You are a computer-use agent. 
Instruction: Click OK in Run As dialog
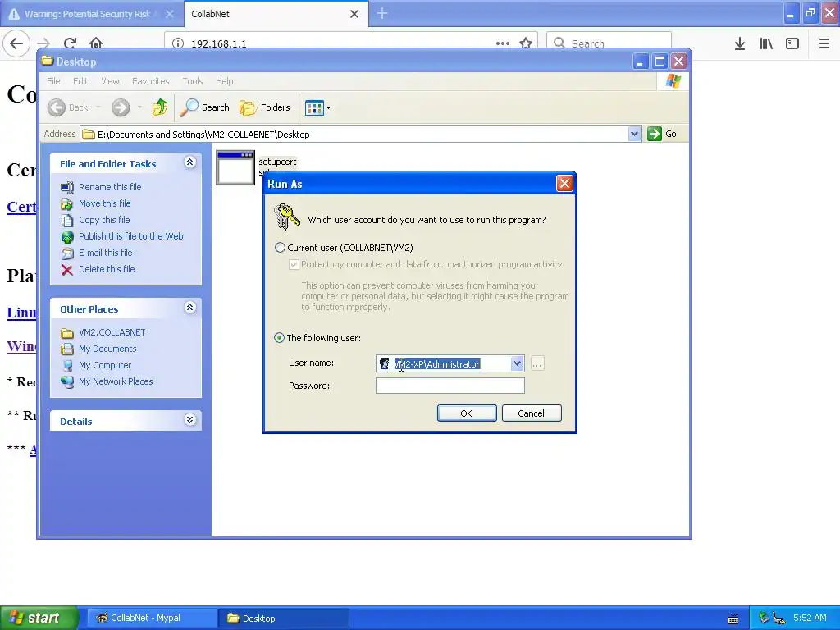tap(467, 413)
